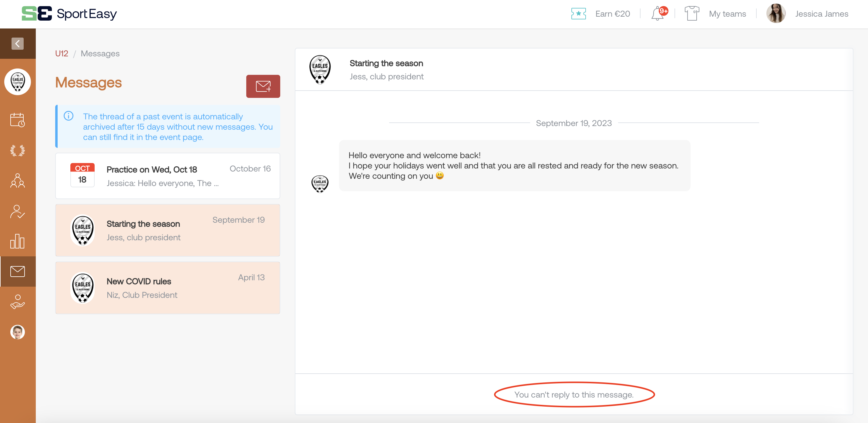Open the New COVID rules message
This screenshot has width=868, height=423.
point(167,288)
